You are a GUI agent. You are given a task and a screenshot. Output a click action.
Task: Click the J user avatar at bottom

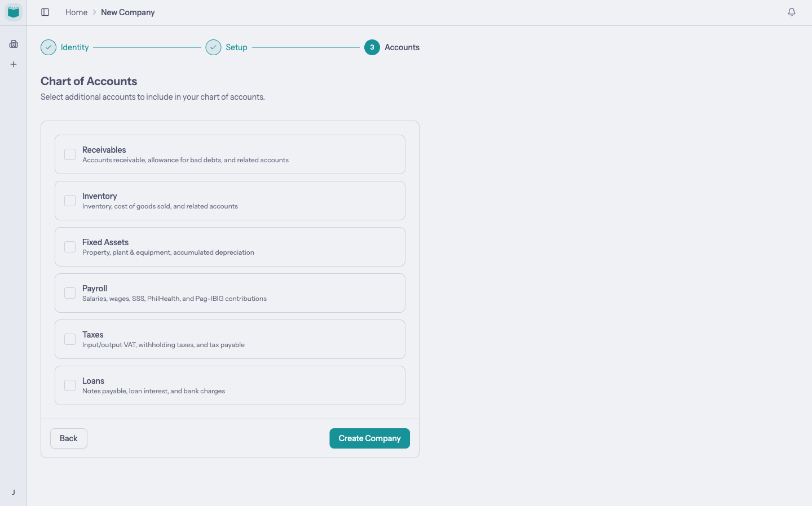(x=13, y=491)
